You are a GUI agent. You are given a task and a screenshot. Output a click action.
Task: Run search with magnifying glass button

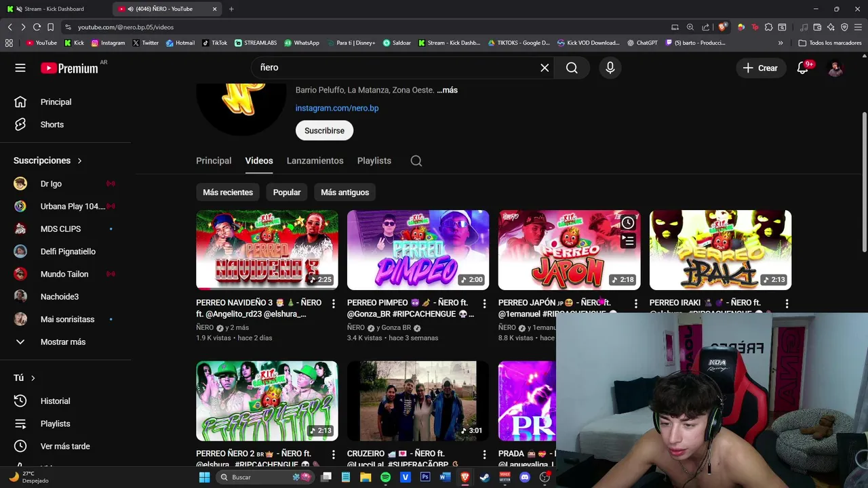(572, 68)
